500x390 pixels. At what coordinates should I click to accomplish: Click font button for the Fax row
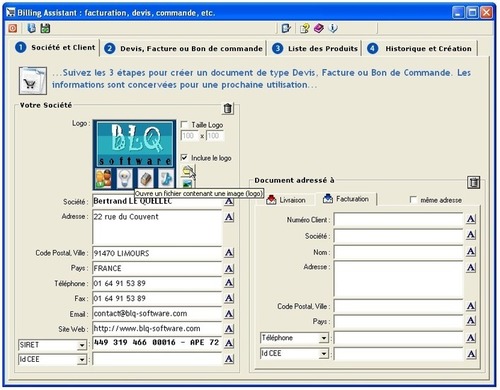pyautogui.click(x=229, y=298)
